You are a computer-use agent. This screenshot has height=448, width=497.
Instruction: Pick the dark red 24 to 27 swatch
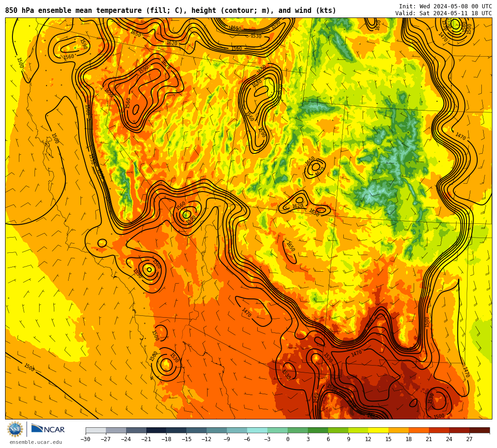tap(460, 430)
